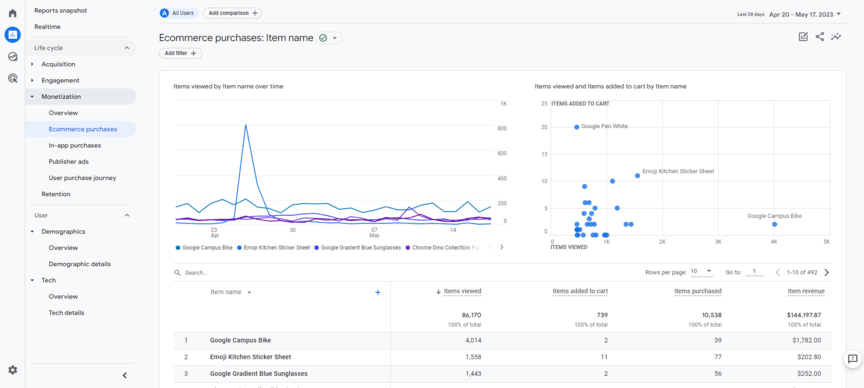Expand the Acquisition menu
The height and width of the screenshot is (388, 864).
[x=33, y=64]
